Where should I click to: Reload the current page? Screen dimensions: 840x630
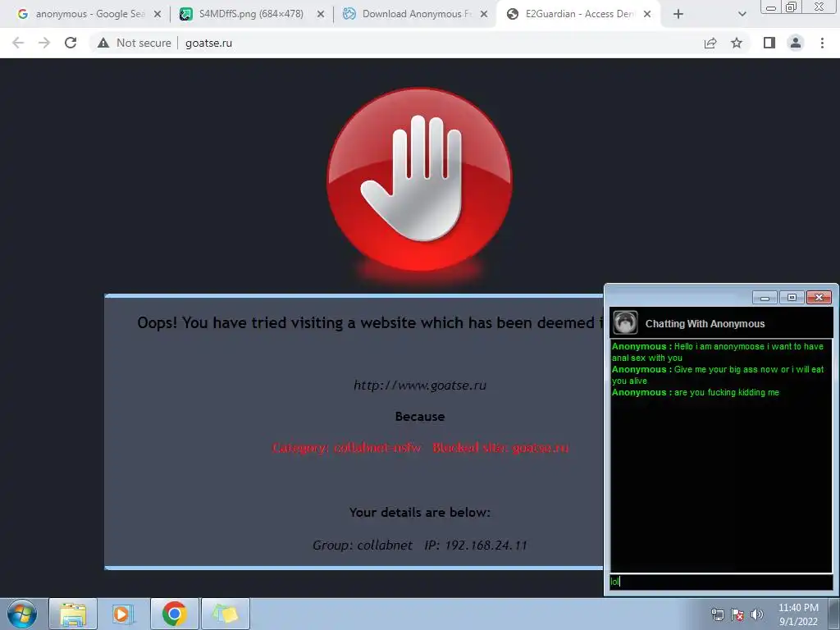(71, 43)
